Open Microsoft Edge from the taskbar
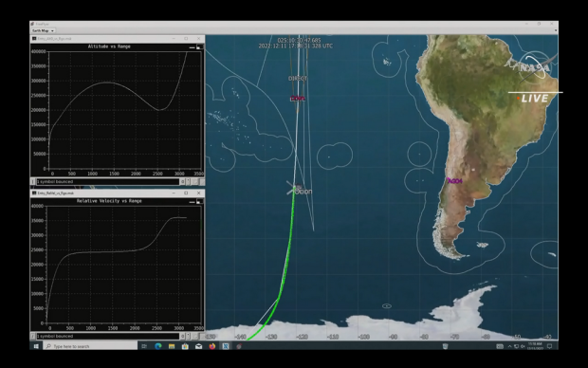This screenshot has height=368, width=588. (x=157, y=346)
